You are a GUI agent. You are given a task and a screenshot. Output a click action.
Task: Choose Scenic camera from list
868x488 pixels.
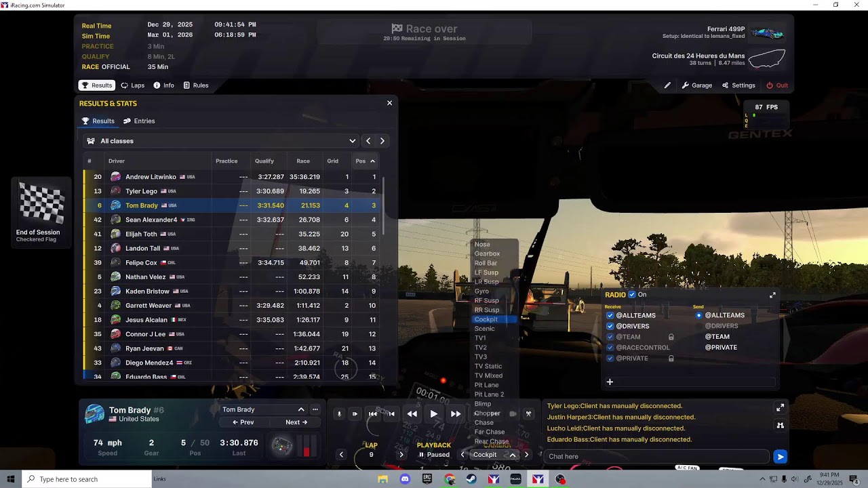484,329
